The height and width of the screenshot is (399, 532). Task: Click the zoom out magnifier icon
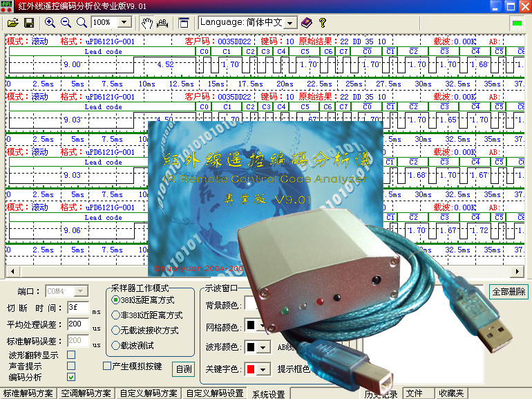click(x=66, y=23)
